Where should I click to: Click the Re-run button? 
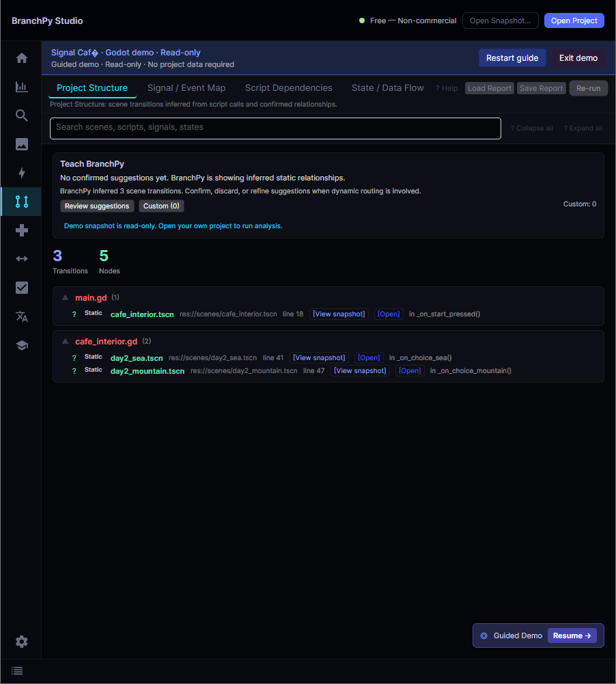[588, 88]
